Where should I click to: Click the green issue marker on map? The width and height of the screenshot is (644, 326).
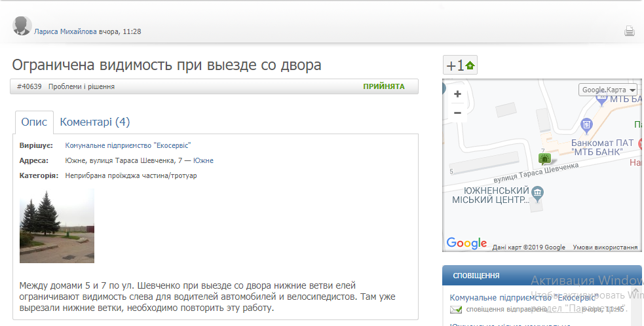click(544, 158)
